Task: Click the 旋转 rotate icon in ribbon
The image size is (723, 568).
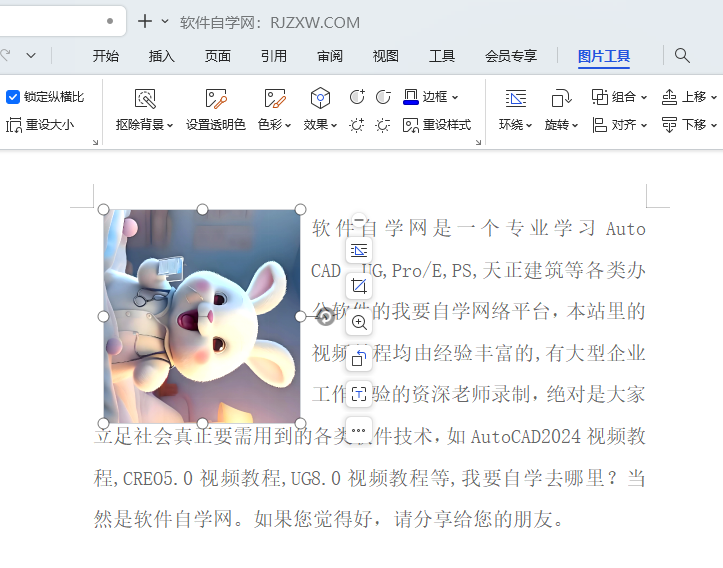Action: [561, 98]
